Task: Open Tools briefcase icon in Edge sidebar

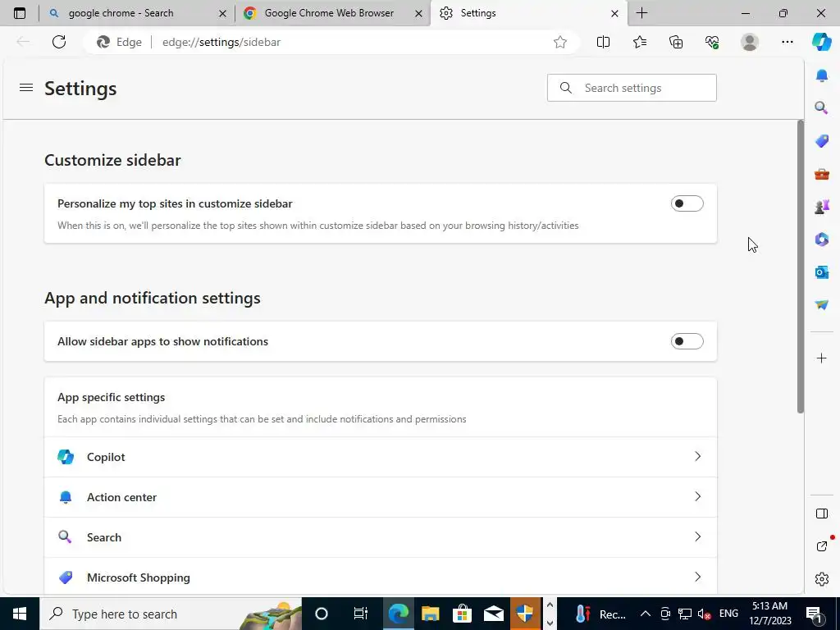Action: tap(821, 174)
